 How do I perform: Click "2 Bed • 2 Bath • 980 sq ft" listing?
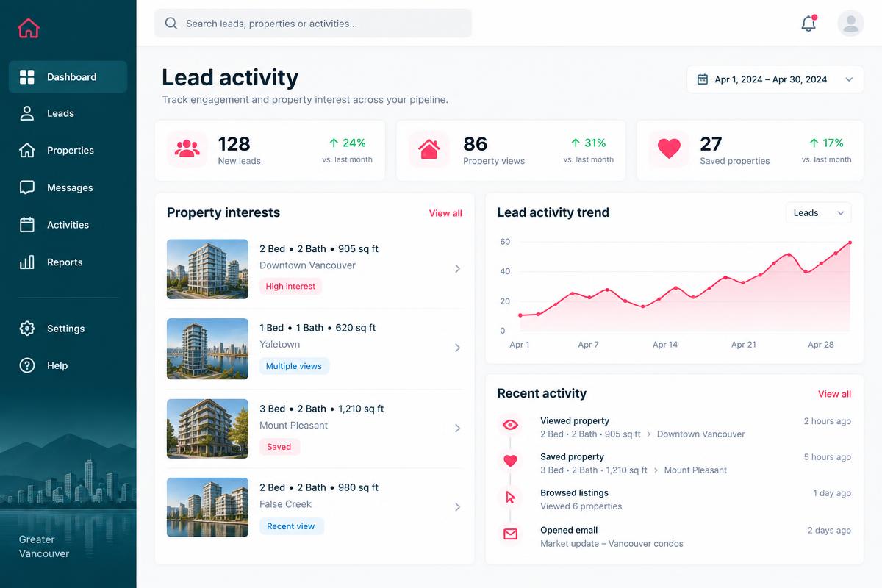319,487
